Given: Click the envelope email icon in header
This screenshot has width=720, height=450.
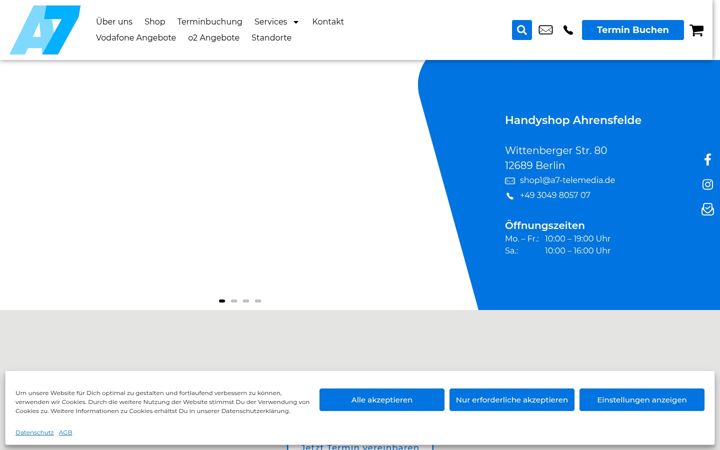Looking at the screenshot, I should pyautogui.click(x=546, y=30).
